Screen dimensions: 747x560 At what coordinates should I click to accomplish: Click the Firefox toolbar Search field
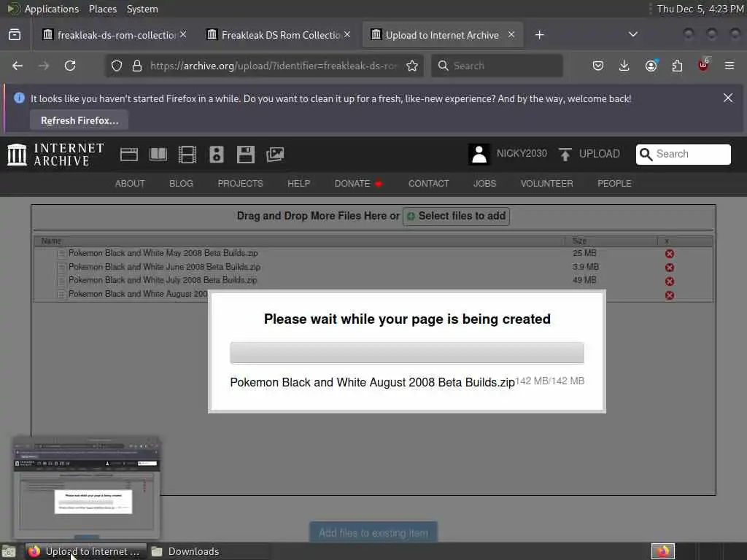497,66
